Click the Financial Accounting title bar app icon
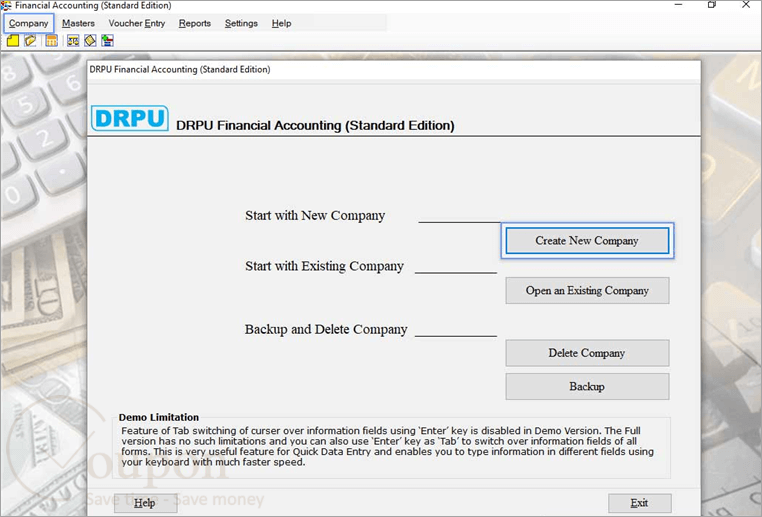762x517 pixels. pos(6,6)
